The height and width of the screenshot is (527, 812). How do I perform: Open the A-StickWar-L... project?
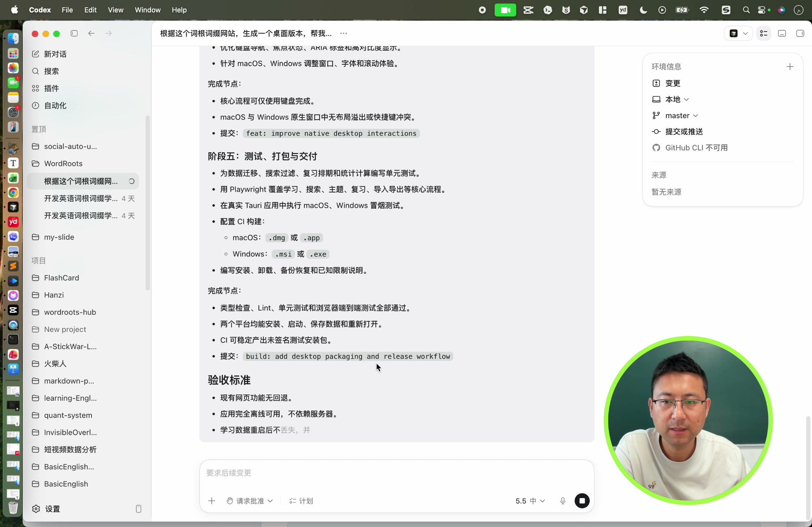(83, 347)
